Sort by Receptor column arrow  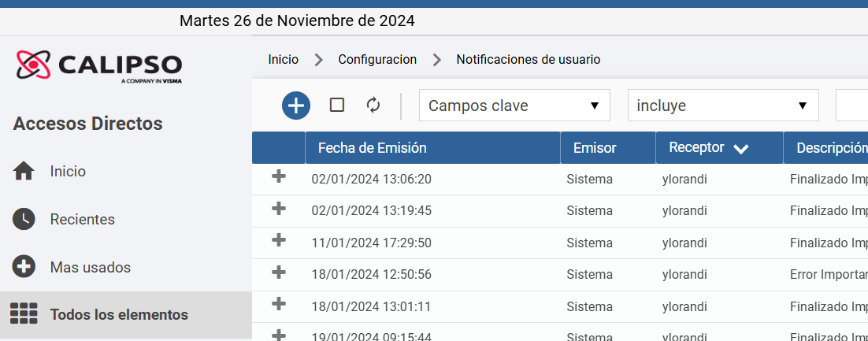click(x=740, y=148)
